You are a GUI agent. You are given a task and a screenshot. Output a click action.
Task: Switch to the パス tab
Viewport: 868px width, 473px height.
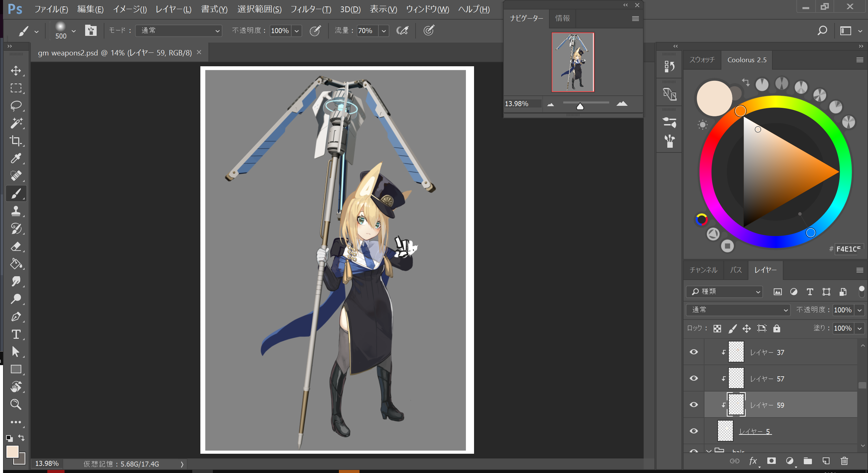[x=736, y=270]
